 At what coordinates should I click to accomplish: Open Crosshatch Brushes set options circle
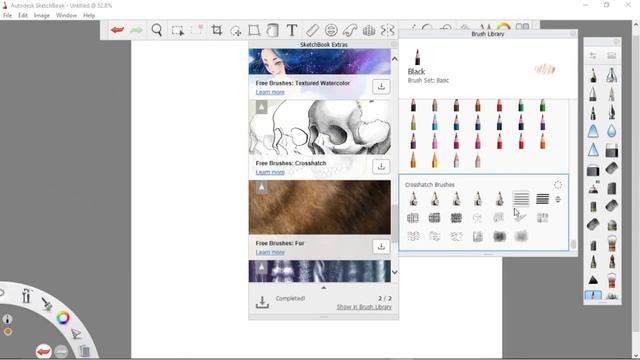[558, 185]
